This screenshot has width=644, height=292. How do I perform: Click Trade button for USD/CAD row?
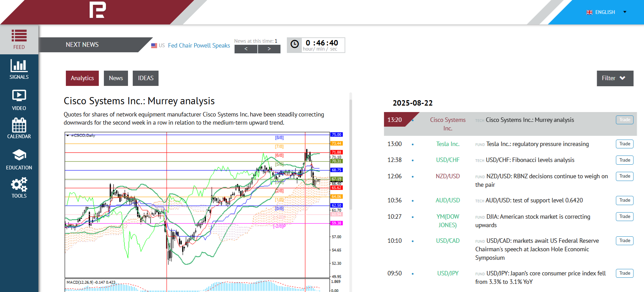pyautogui.click(x=624, y=241)
